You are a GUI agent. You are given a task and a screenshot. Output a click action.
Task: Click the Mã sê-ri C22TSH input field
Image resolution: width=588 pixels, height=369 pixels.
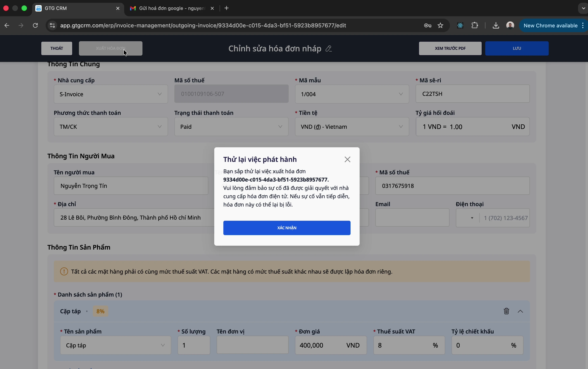coord(472,94)
